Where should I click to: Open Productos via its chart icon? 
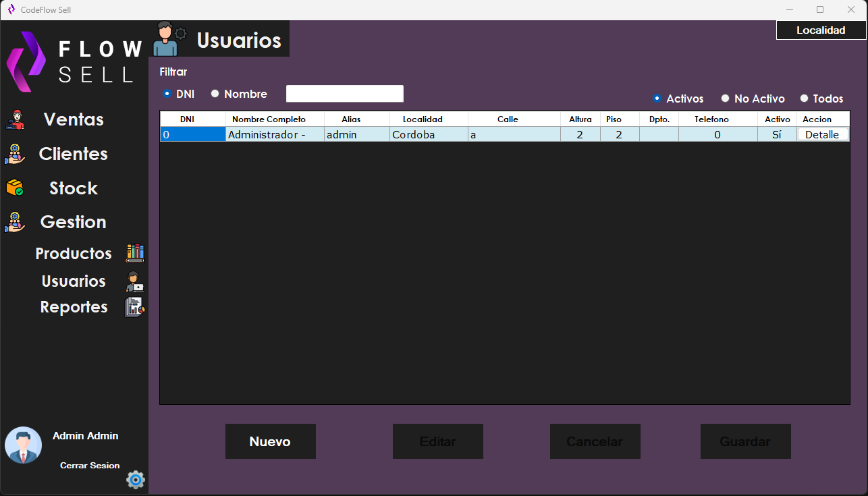[134, 252]
